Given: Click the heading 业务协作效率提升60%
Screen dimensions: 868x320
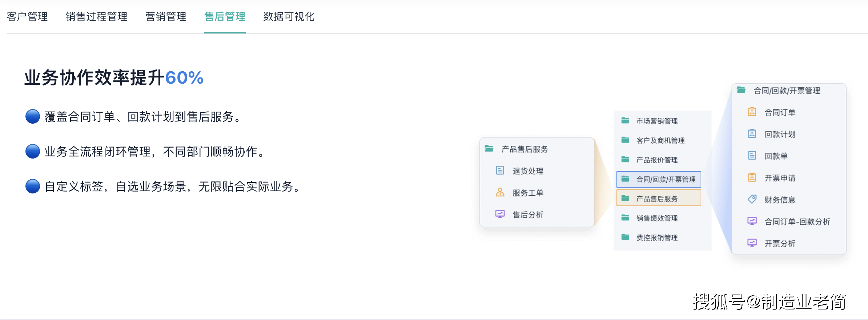Looking at the screenshot, I should pos(114,77).
